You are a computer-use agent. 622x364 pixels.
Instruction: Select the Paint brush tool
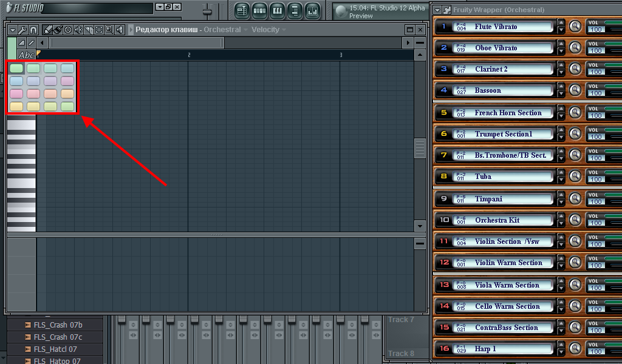[58, 30]
